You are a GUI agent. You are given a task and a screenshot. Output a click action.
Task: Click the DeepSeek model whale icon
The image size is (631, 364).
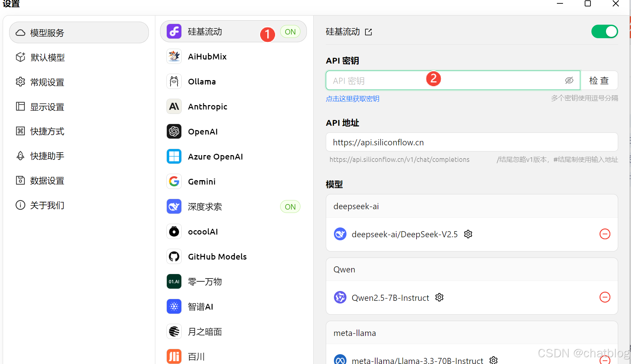coord(340,234)
